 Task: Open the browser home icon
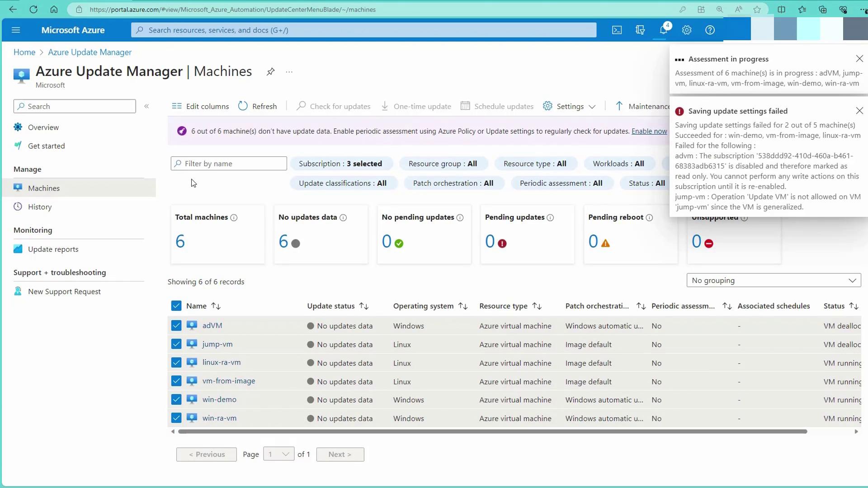tap(54, 9)
